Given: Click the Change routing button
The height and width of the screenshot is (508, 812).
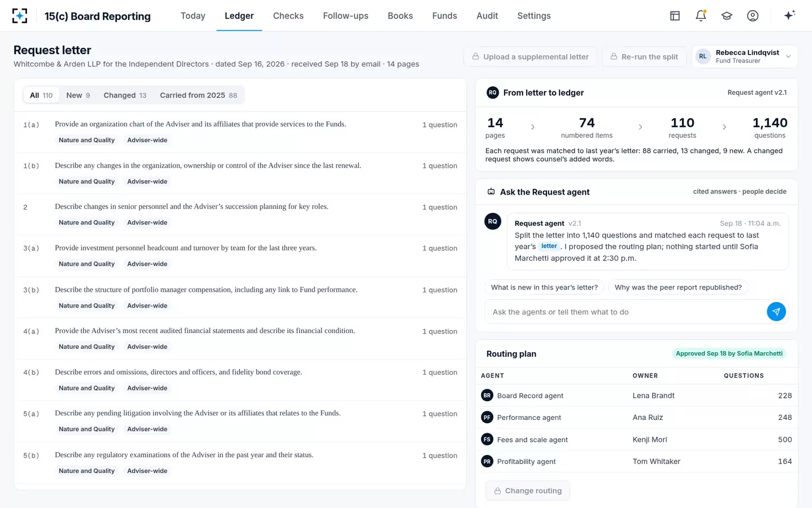Looking at the screenshot, I should click(528, 491).
